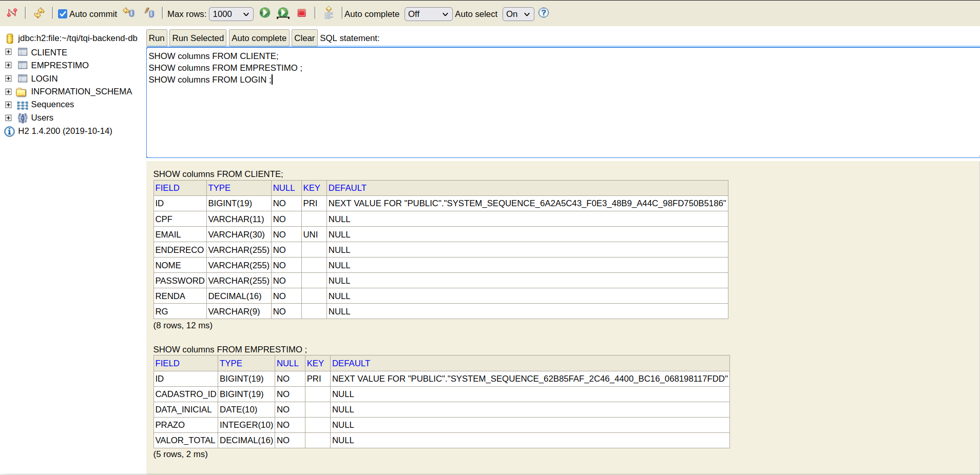Click the VALOR_TOTAL field cell

tap(186, 440)
